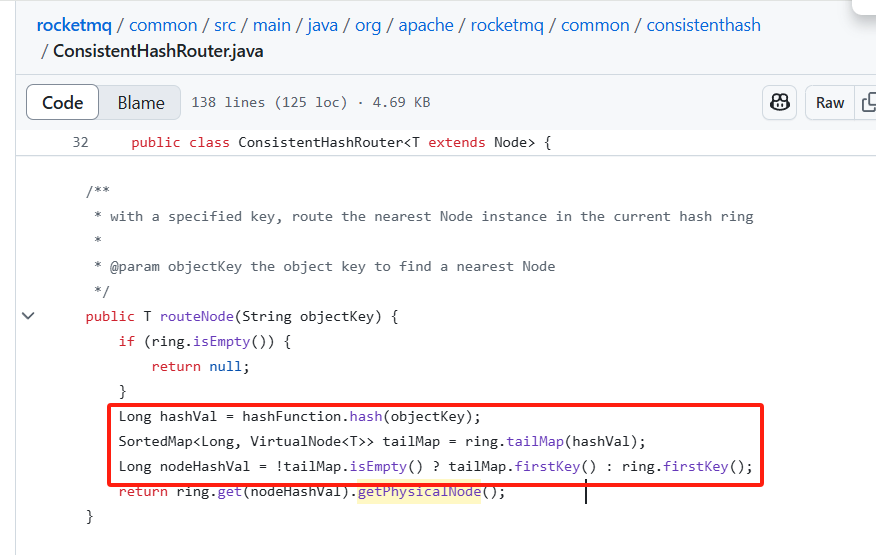Screen dimensions: 876x555
Task: Open the rocketmq repository root link
Action: pos(74,25)
